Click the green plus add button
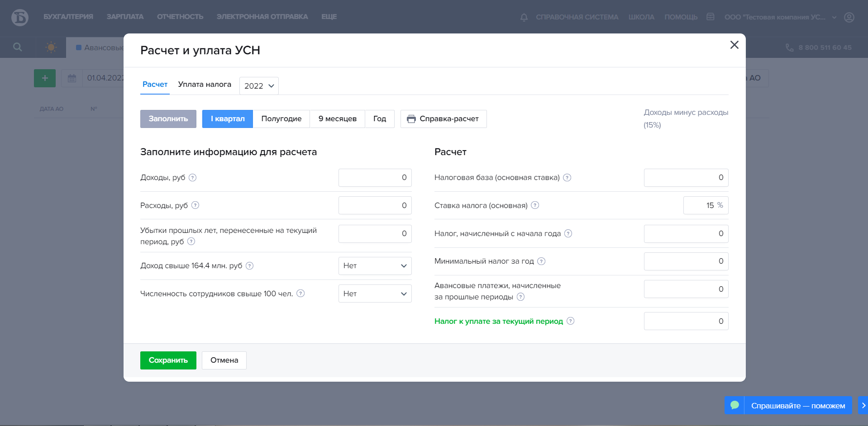Viewport: 868px width, 426px height. [x=45, y=78]
